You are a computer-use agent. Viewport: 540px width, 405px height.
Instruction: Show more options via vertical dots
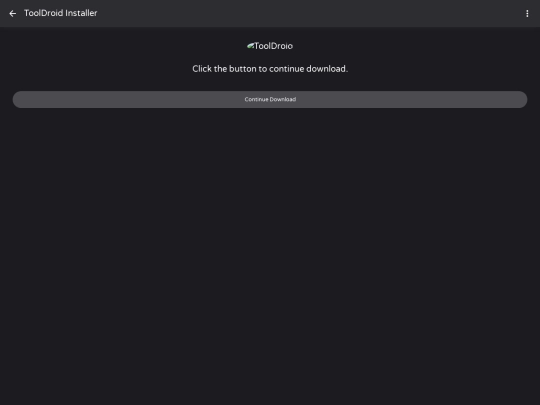pos(527,13)
